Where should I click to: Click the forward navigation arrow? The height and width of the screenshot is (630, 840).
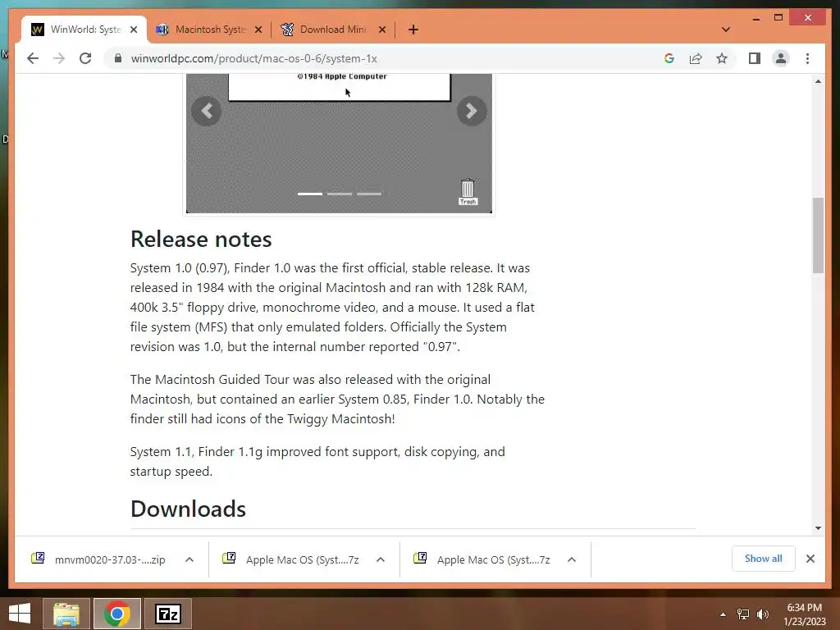pyautogui.click(x=59, y=58)
